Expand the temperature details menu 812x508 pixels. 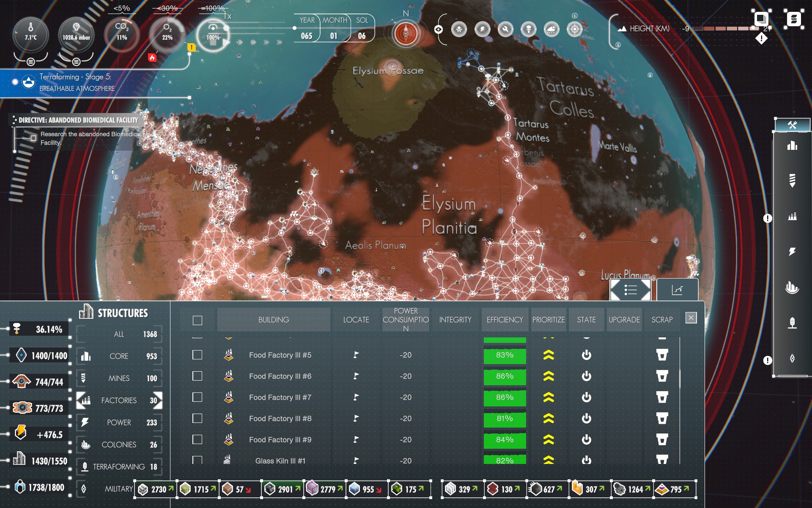coord(30,62)
